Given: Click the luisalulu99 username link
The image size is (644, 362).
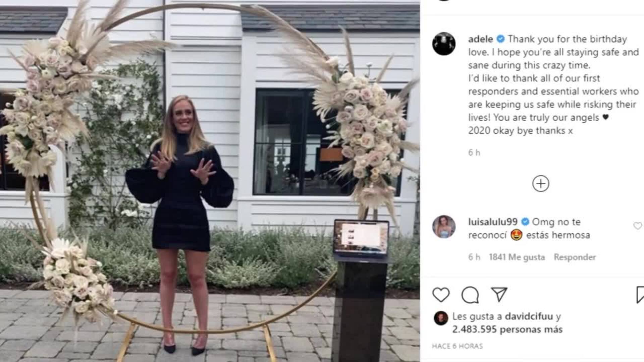Looking at the screenshot, I should [x=493, y=222].
